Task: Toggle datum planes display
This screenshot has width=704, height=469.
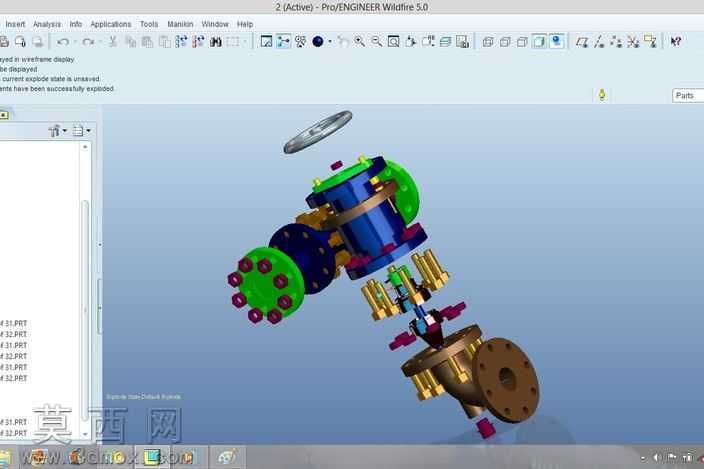Action: [582, 42]
